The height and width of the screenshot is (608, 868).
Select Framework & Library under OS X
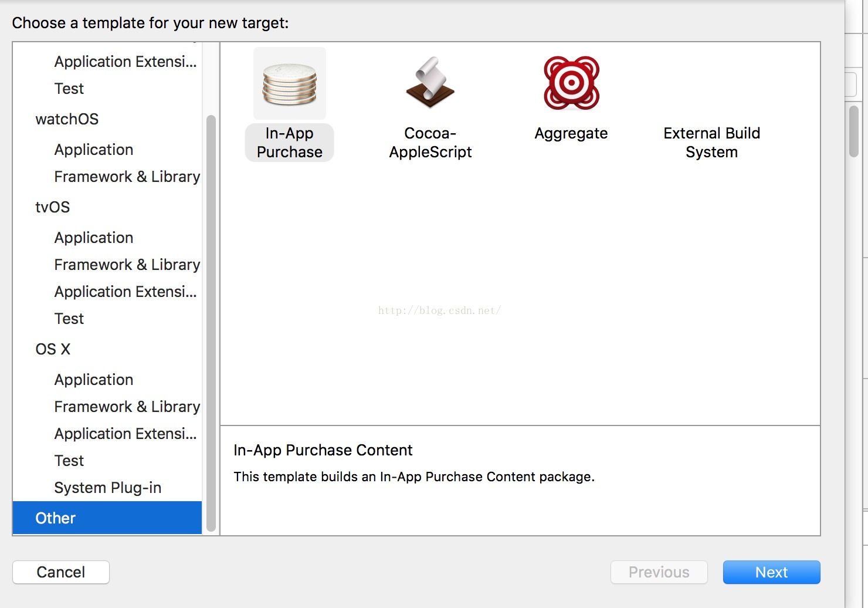point(127,407)
